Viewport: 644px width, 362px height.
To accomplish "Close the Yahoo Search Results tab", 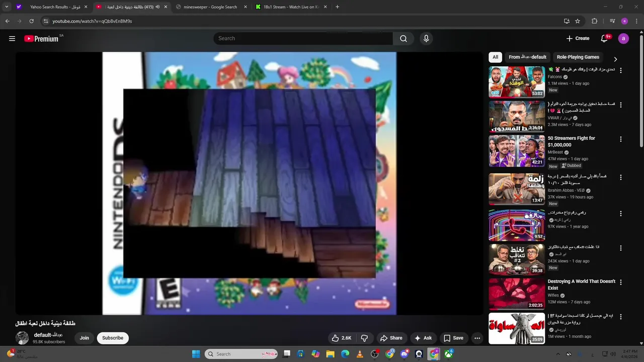I will (x=86, y=7).
